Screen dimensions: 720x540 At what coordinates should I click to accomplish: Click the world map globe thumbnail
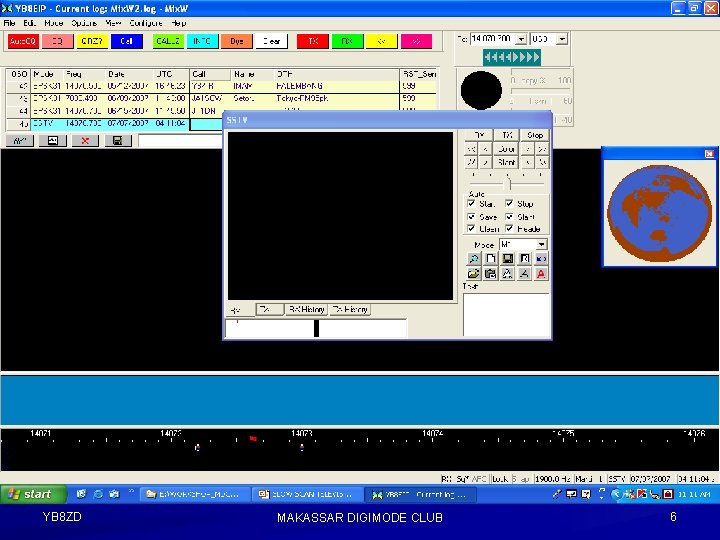659,214
